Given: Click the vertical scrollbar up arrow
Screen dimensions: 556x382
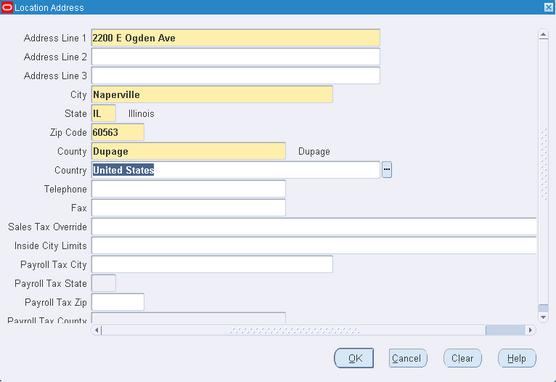Looking at the screenshot, I should (x=543, y=35).
